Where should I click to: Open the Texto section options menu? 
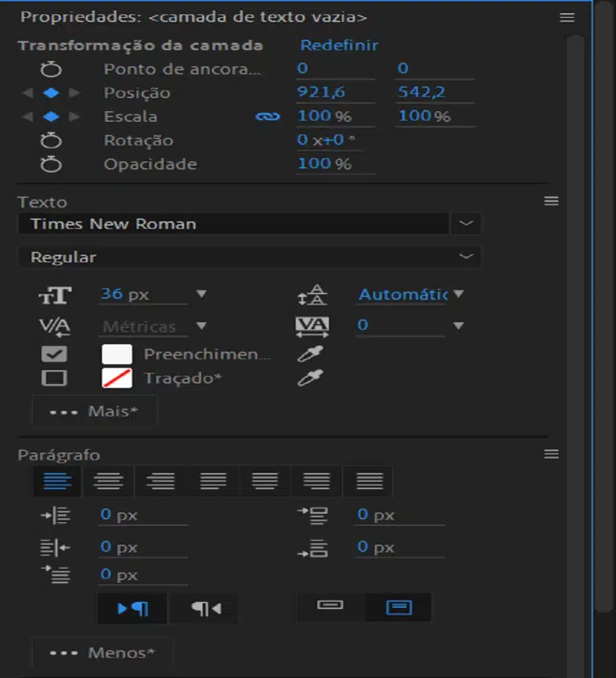[551, 201]
